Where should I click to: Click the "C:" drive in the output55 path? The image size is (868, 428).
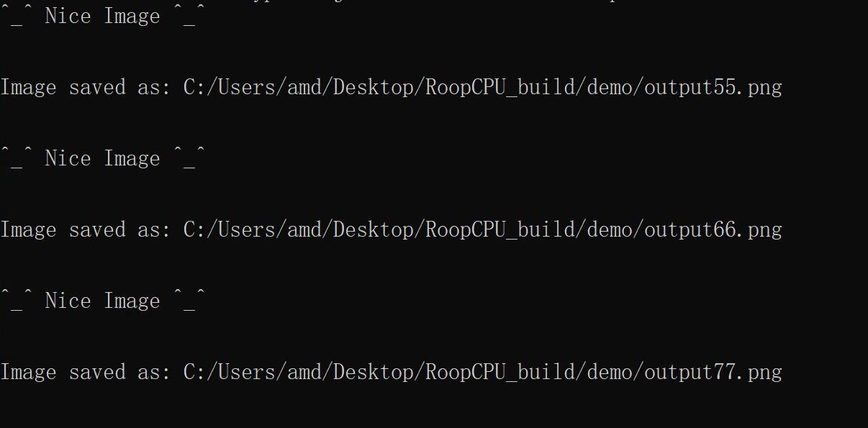pos(195,88)
